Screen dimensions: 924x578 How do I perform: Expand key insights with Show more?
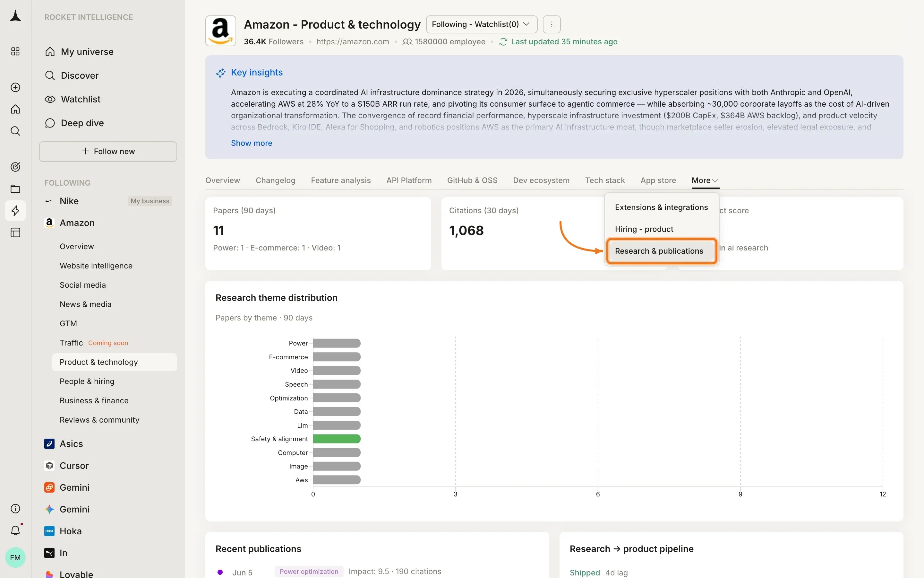251,143
